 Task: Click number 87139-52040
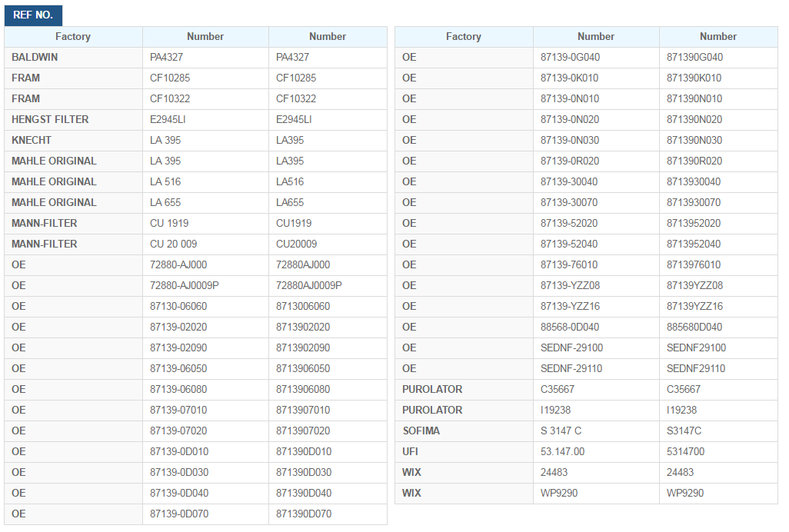coord(570,244)
